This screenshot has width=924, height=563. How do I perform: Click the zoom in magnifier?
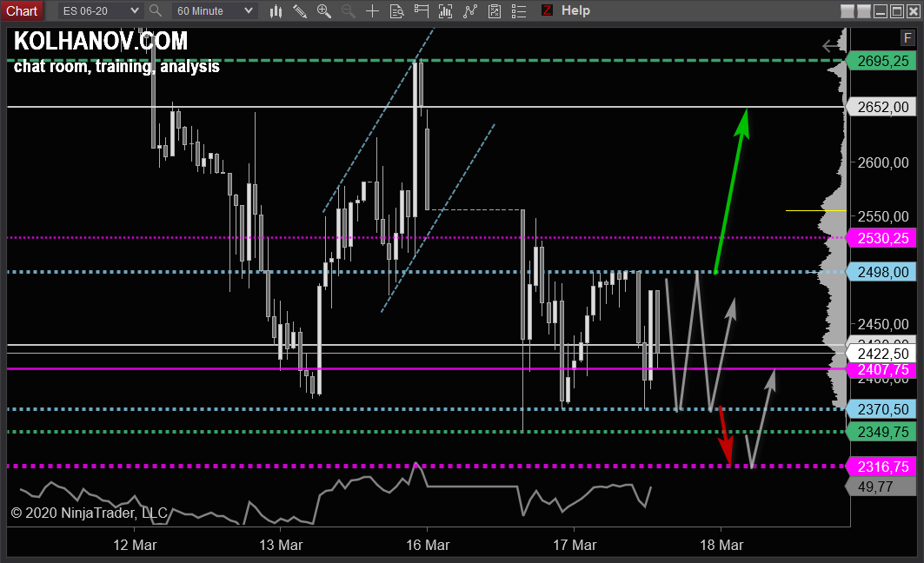pyautogui.click(x=324, y=11)
